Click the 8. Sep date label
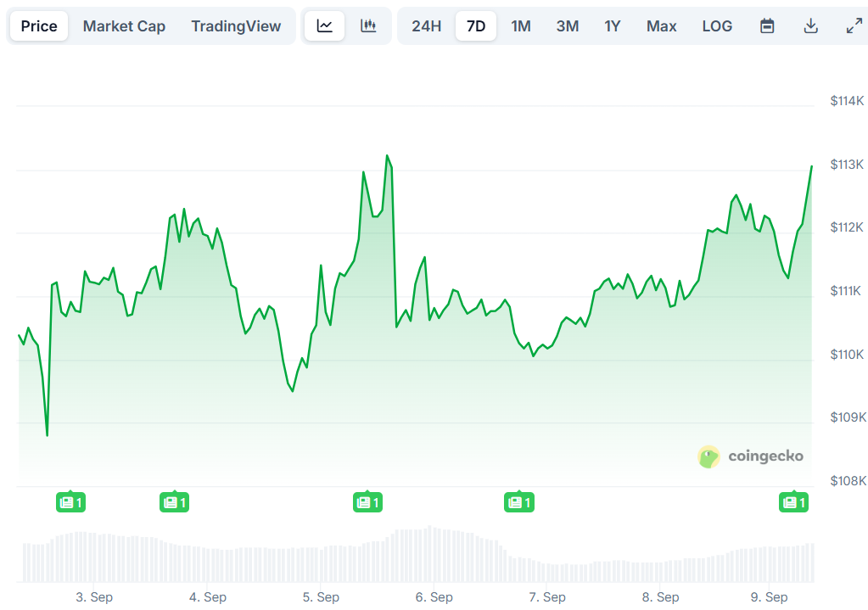Image resolution: width=868 pixels, height=610 pixels. click(x=660, y=597)
